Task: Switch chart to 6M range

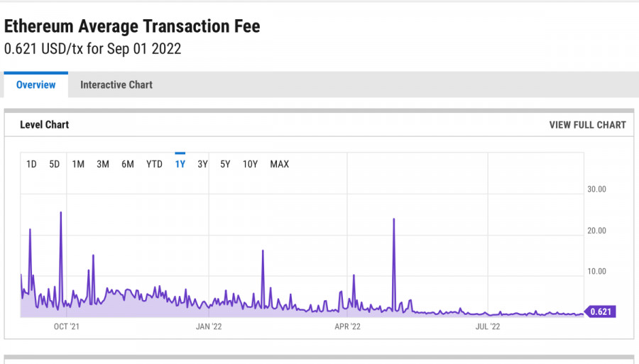Action: [x=128, y=165]
